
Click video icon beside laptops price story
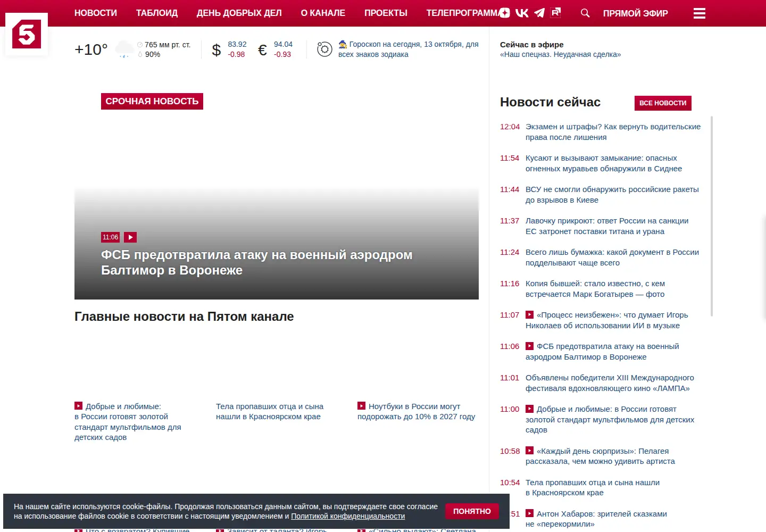[x=361, y=405]
